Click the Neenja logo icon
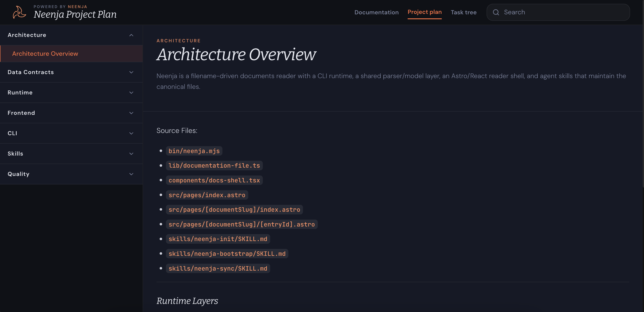The width and height of the screenshot is (644, 312). 19,12
